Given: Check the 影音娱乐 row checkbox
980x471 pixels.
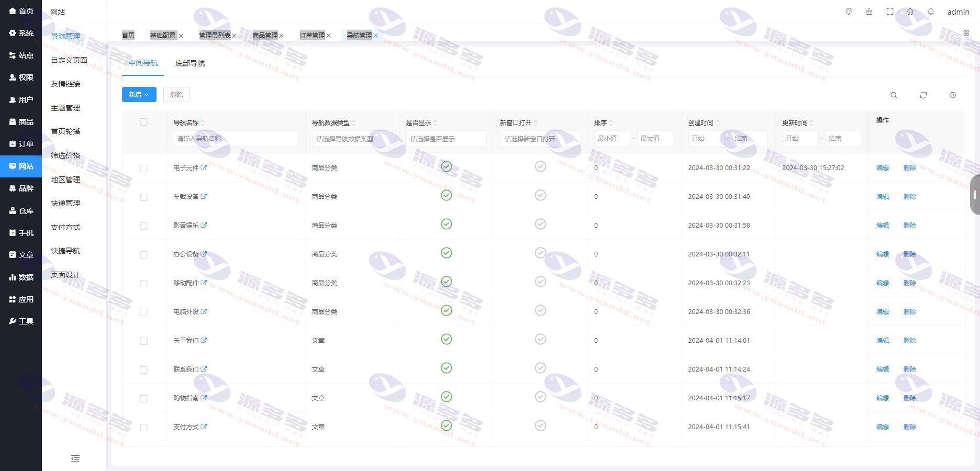Looking at the screenshot, I should pos(143,226).
